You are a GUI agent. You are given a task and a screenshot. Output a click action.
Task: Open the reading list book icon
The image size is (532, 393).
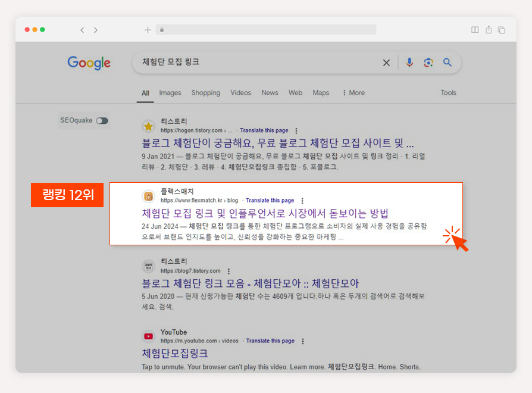point(475,30)
